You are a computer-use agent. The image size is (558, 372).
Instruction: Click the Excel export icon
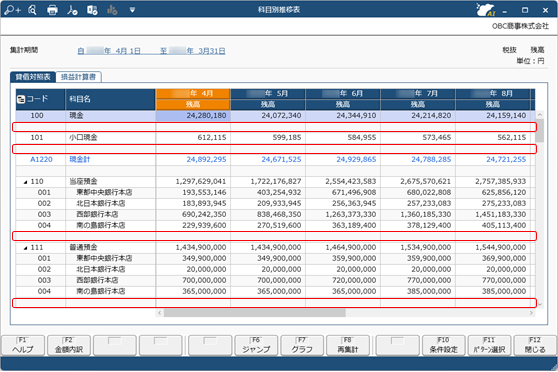tap(92, 10)
